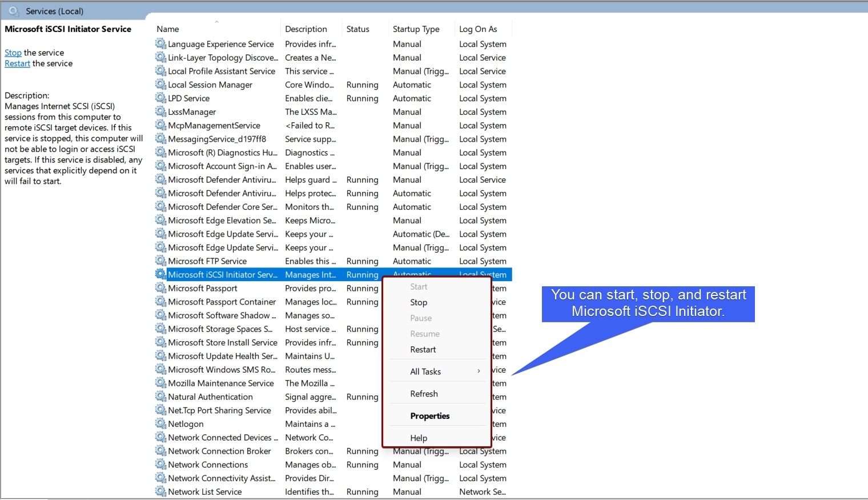Click the 'Creates a Ne...' description cell
This screenshot has width=868, height=500.
pos(311,58)
